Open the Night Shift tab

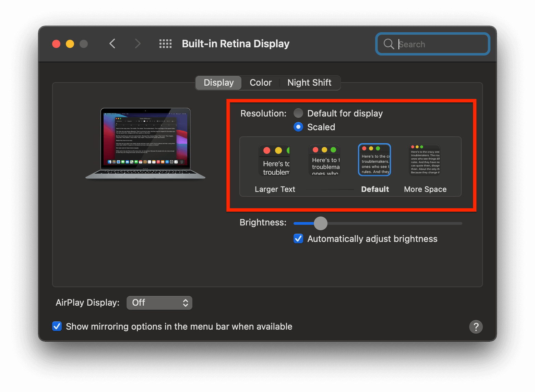[x=309, y=83]
